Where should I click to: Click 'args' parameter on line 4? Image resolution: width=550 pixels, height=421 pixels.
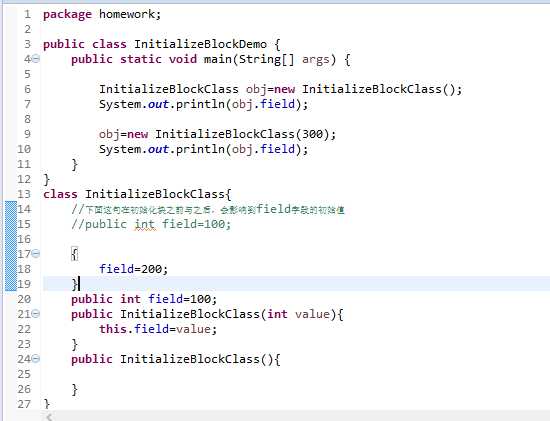tap(316, 60)
